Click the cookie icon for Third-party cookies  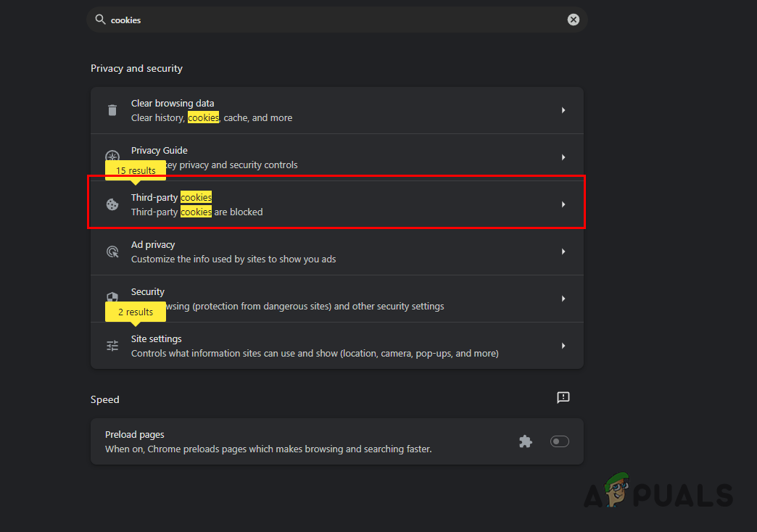point(112,204)
